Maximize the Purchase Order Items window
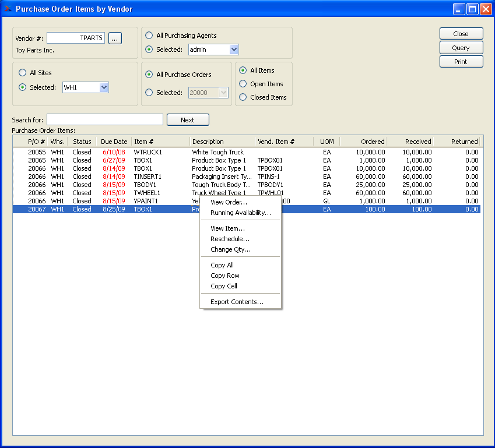The height and width of the screenshot is (448, 495). 472,9
